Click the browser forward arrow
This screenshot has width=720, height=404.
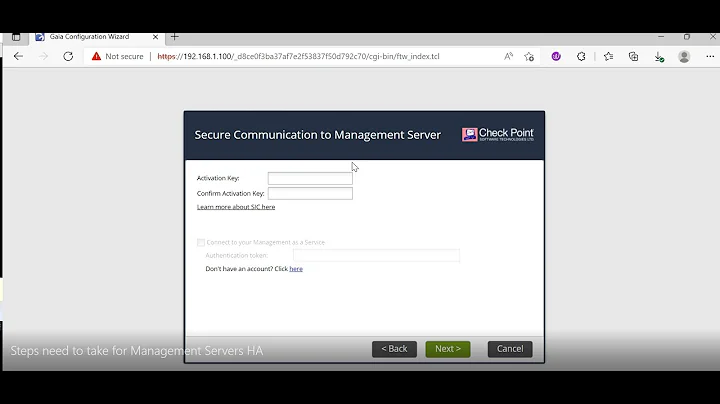pyautogui.click(x=43, y=56)
